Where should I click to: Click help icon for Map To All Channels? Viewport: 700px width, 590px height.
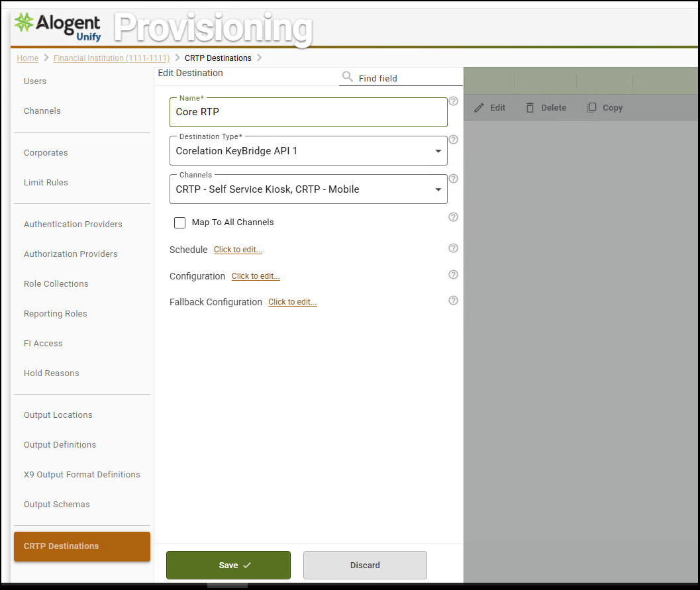[x=453, y=217]
